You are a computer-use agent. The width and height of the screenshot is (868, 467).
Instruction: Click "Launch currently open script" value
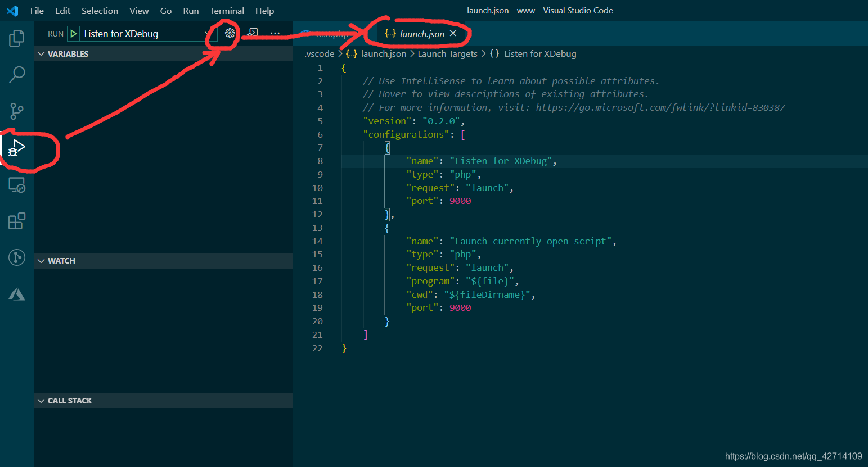tap(530, 242)
